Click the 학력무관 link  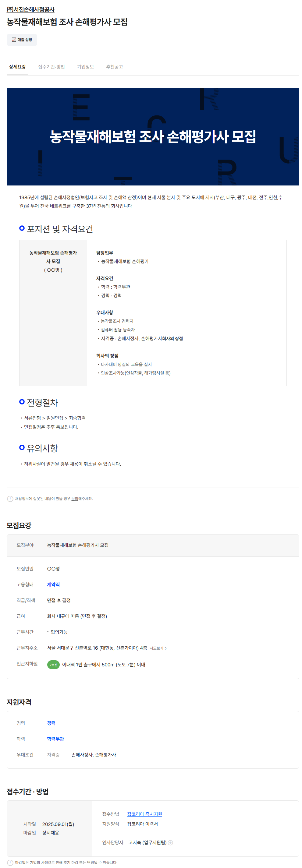pyautogui.click(x=55, y=739)
